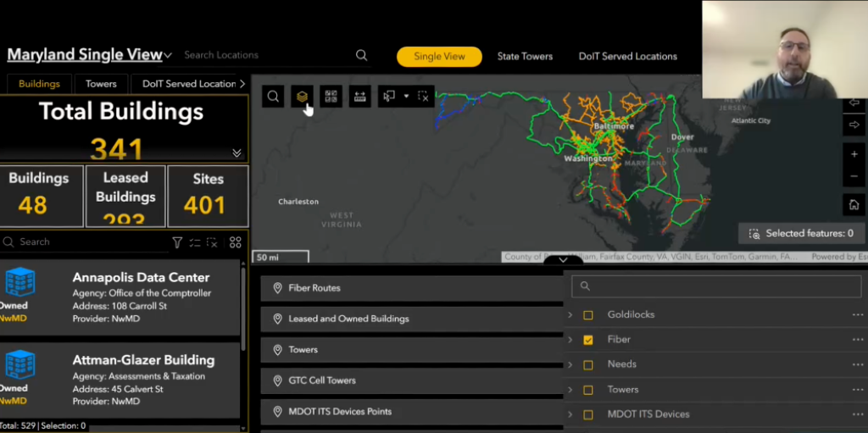This screenshot has width=868, height=433.
Task: Open MDOT ITS Devices Points table
Action: pos(412,412)
